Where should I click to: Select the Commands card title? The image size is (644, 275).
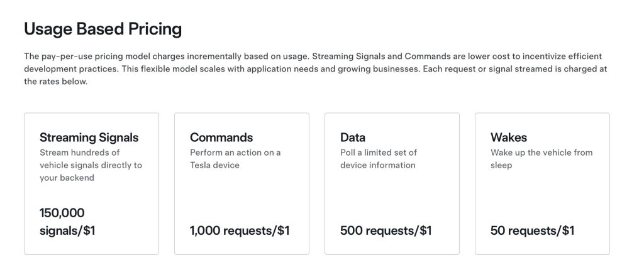pyautogui.click(x=221, y=137)
